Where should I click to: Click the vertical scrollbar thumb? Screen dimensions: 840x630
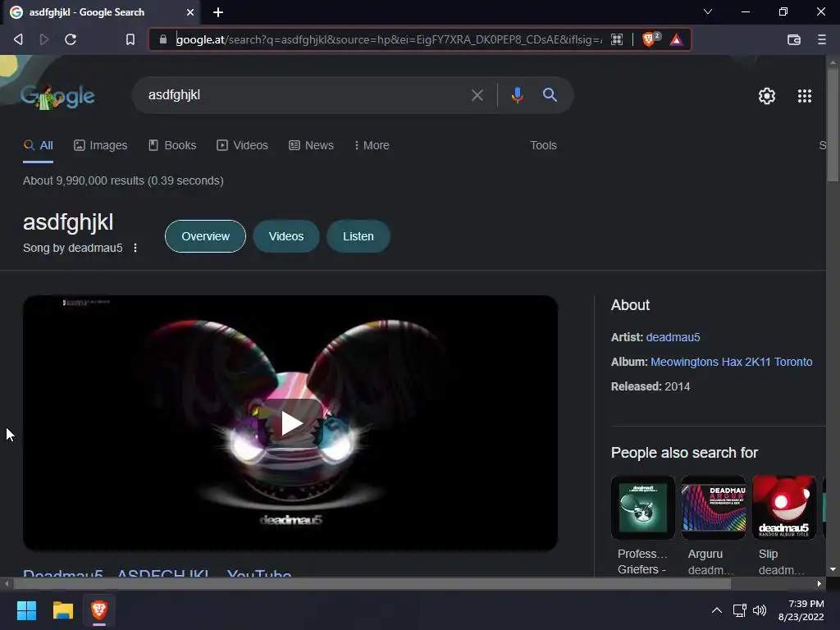click(x=833, y=123)
